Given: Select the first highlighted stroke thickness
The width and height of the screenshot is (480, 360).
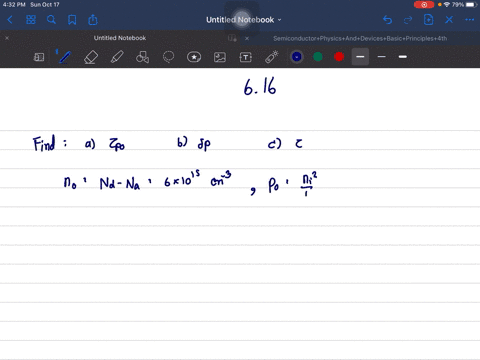Looking at the screenshot, I should click(360, 57).
